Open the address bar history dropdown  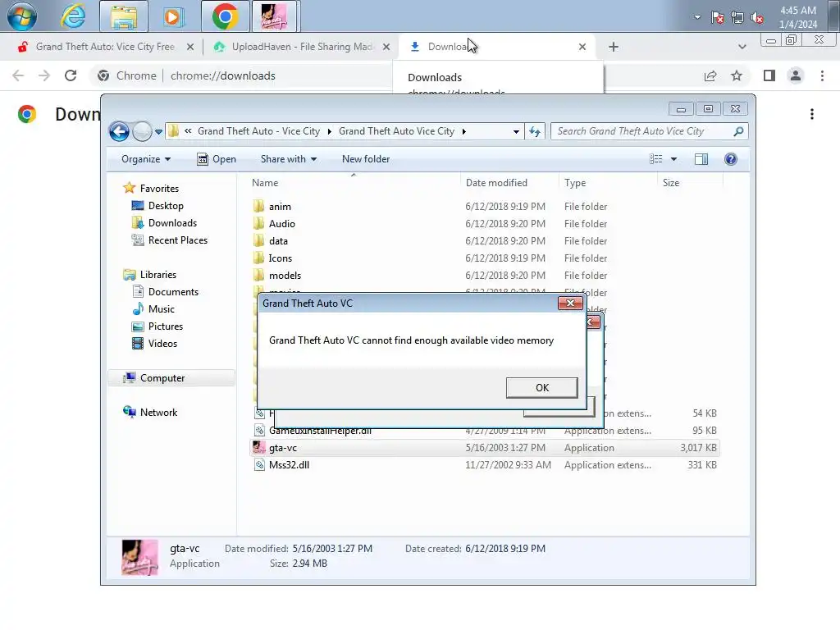click(x=516, y=131)
